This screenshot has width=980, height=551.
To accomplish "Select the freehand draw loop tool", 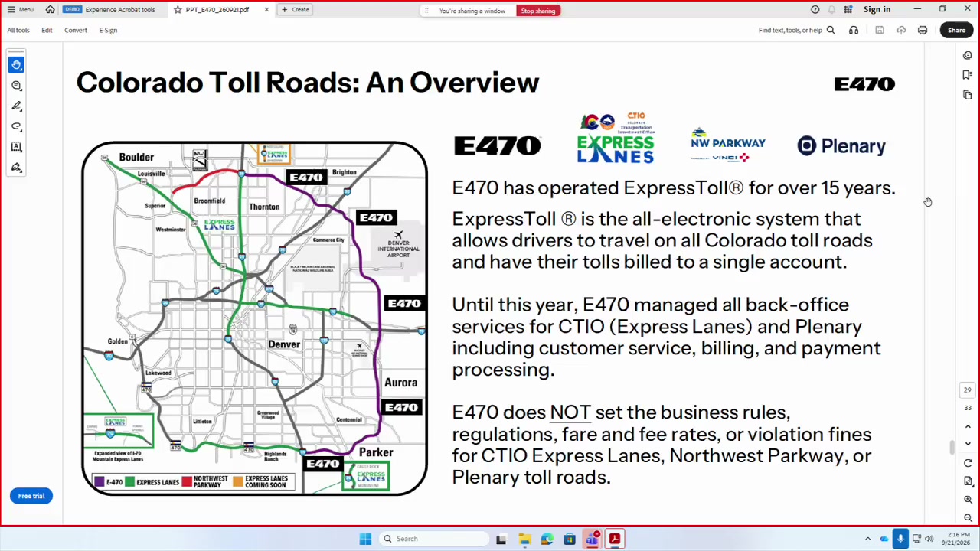I will tap(16, 126).
